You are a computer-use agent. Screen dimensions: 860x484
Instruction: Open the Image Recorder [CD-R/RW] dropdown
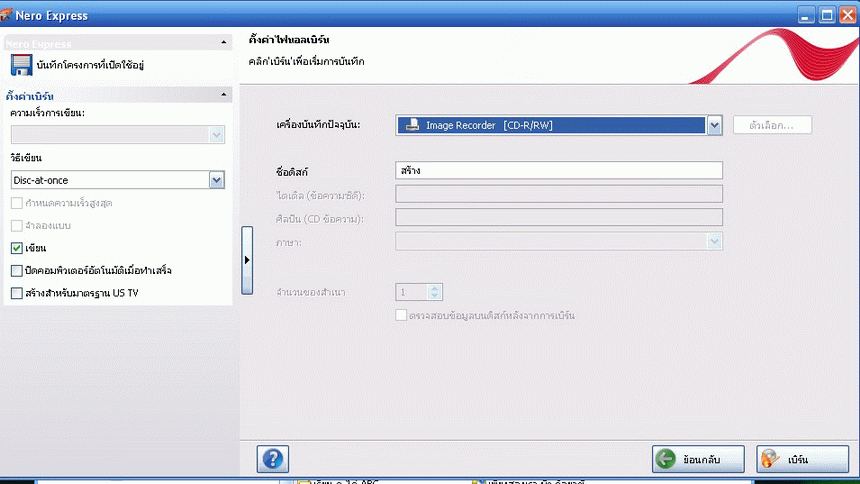tap(714, 126)
